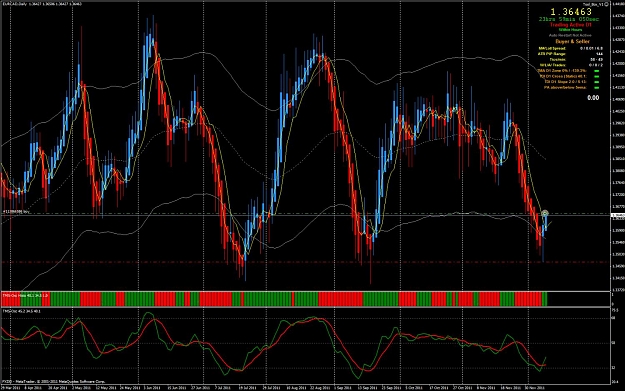
Task: Click the 29 Mar 2011 date label
Action: tap(11, 387)
